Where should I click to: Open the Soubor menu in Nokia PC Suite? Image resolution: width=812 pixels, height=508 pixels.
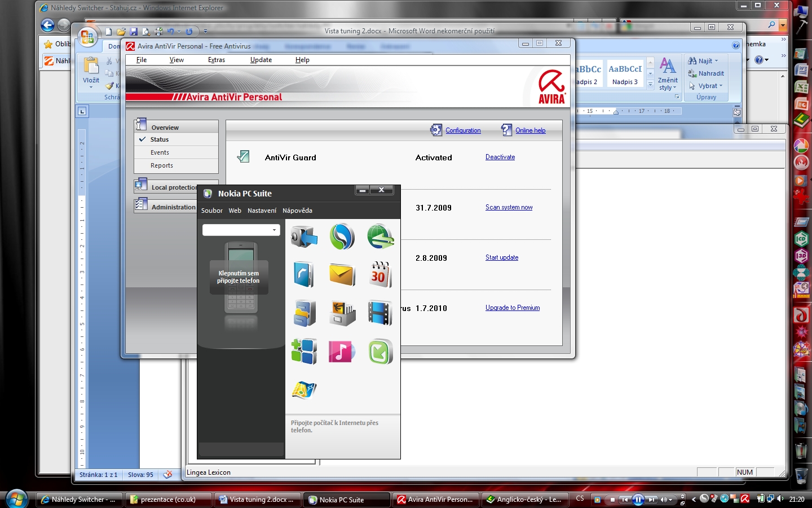coord(212,211)
